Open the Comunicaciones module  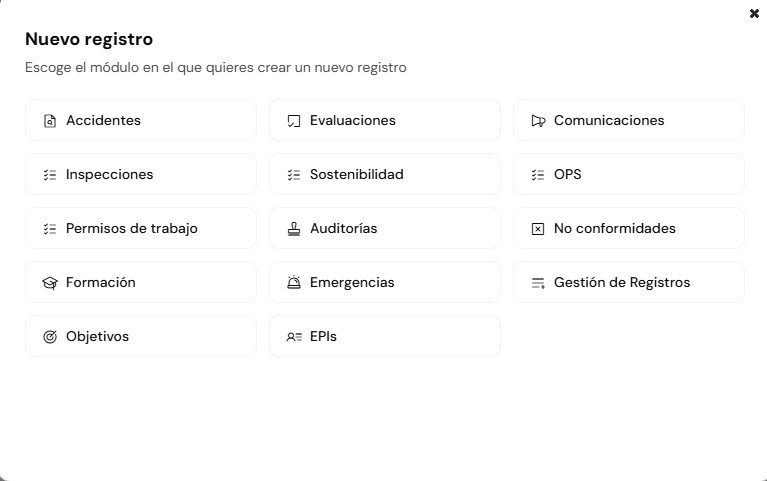(x=628, y=120)
